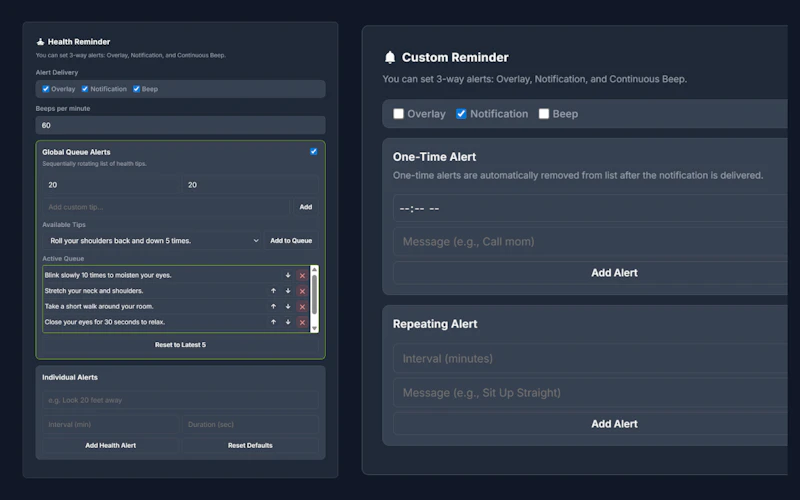The width and height of the screenshot is (800, 500).
Task: Enable Beep in Custom Reminder
Action: 544,114
